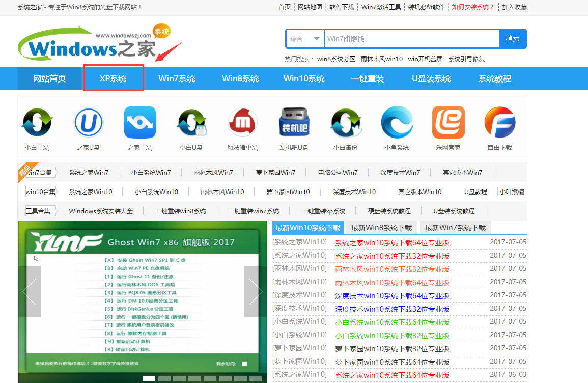The image size is (588, 383).
Task: Select the first carousel indicator dot
Action: (x=149, y=378)
